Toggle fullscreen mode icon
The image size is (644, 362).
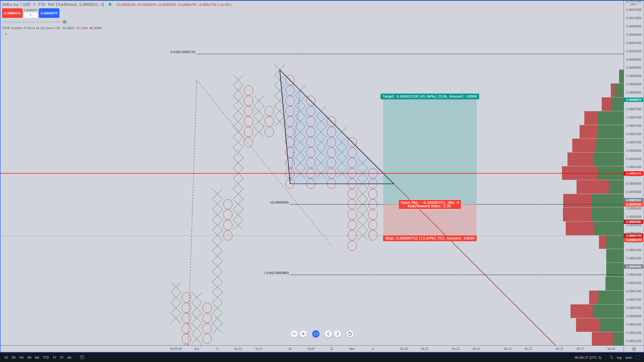[x=638, y=357]
